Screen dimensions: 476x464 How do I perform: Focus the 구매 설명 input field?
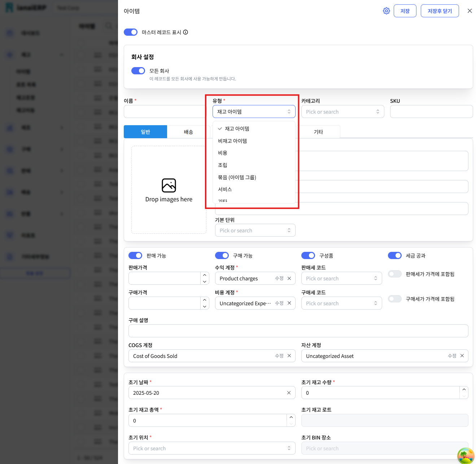pyautogui.click(x=298, y=331)
